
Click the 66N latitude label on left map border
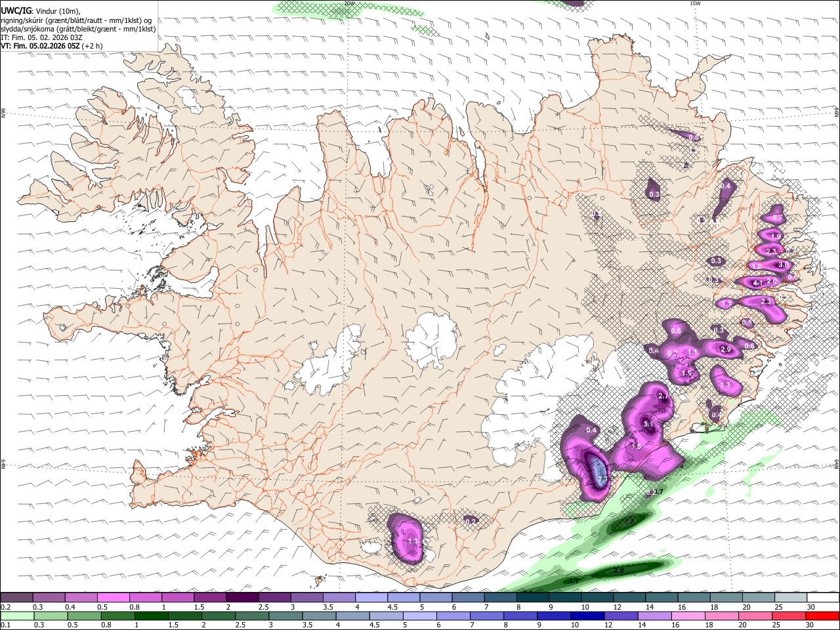pyautogui.click(x=3, y=113)
